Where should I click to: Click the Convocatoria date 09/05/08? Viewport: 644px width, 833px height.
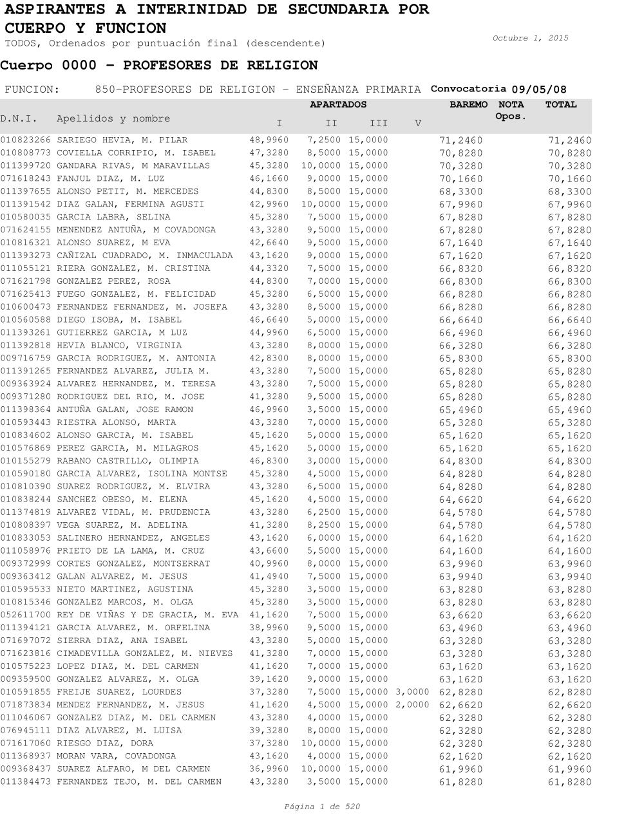click(x=538, y=90)
